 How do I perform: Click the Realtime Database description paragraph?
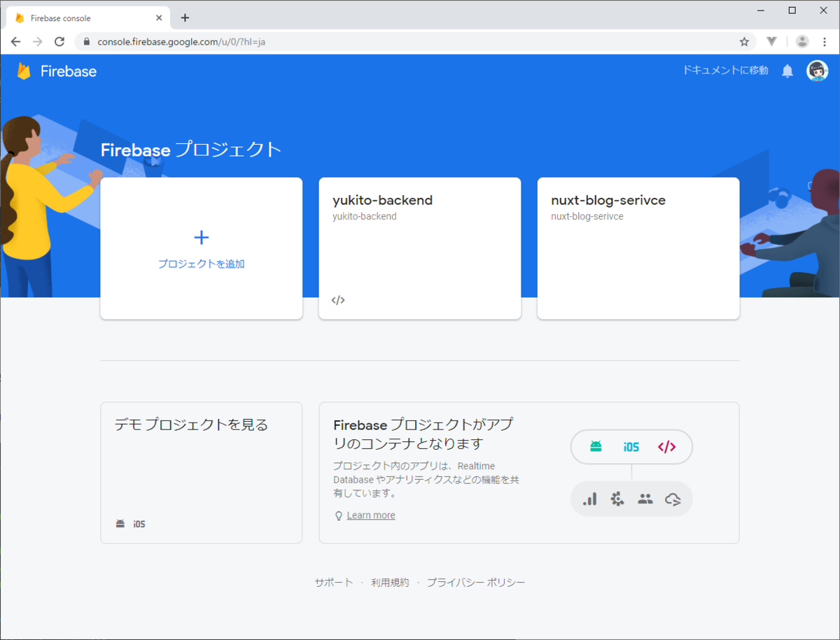(426, 479)
